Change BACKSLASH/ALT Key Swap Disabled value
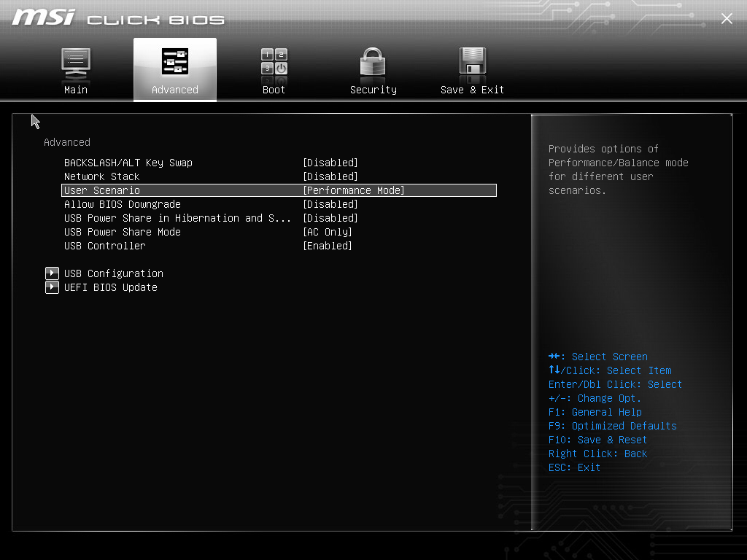This screenshot has width=747, height=560. (x=330, y=163)
